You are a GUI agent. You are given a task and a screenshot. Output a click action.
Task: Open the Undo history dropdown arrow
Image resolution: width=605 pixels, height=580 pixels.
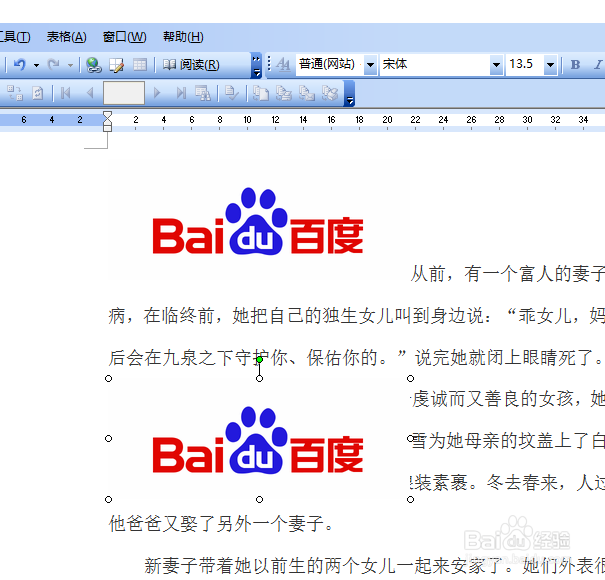(x=36, y=65)
